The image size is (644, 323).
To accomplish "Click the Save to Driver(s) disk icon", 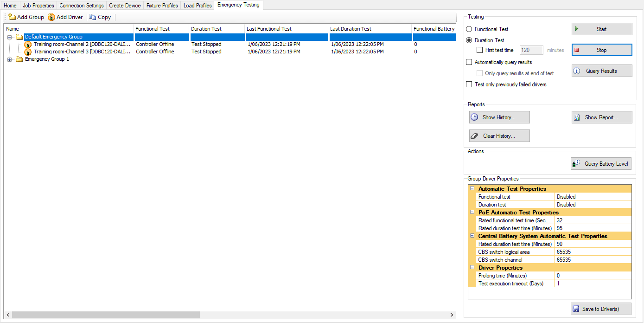I will click(576, 309).
